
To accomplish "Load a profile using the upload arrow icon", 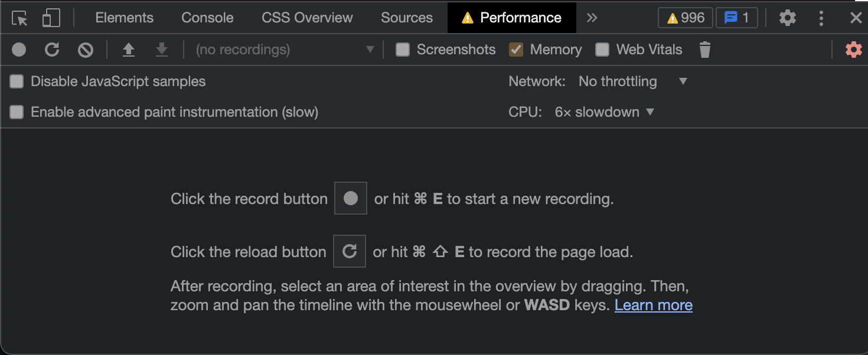I will pyautogui.click(x=129, y=50).
